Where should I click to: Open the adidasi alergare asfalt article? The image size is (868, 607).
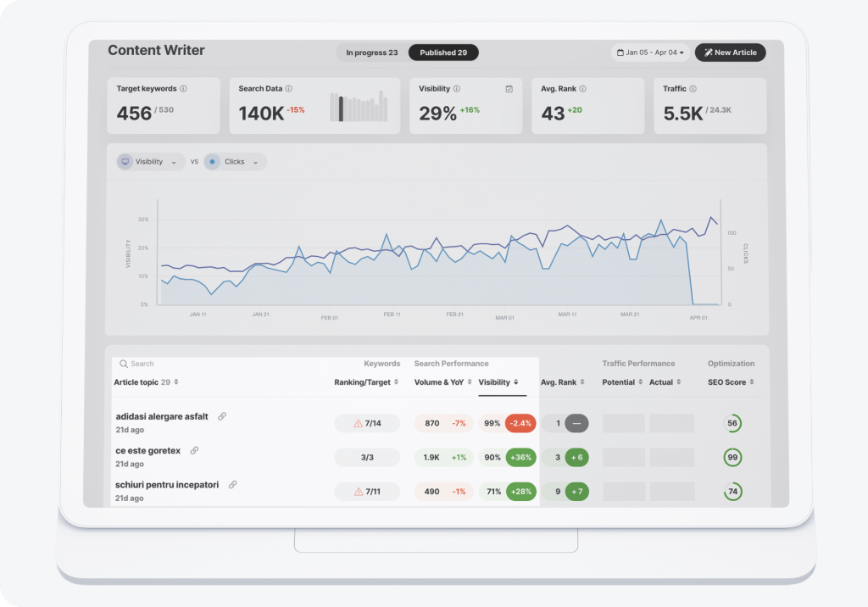point(162,416)
